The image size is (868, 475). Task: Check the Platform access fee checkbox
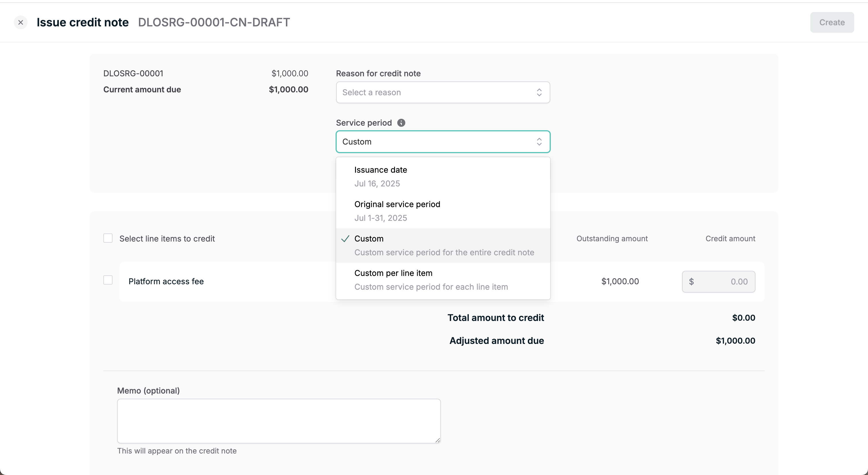click(108, 280)
